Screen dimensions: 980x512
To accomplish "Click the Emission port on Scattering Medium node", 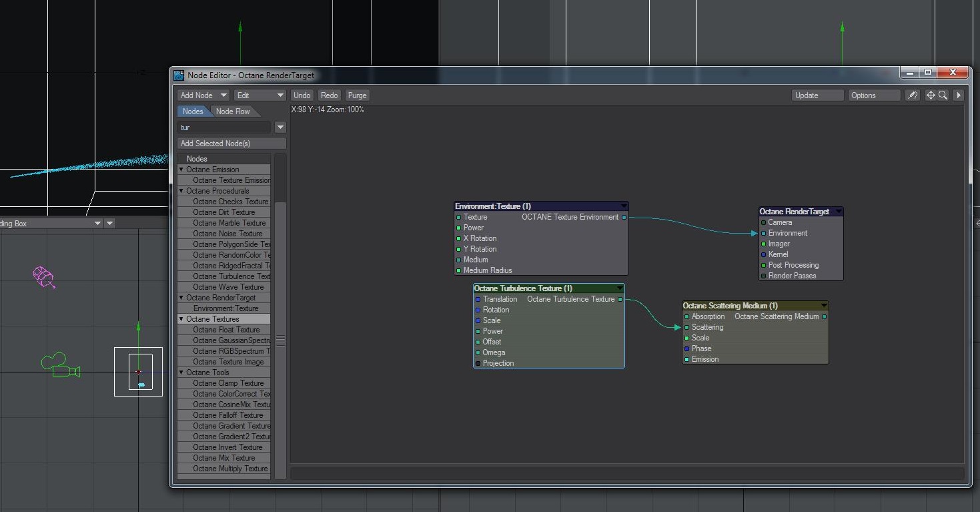I will coord(686,359).
